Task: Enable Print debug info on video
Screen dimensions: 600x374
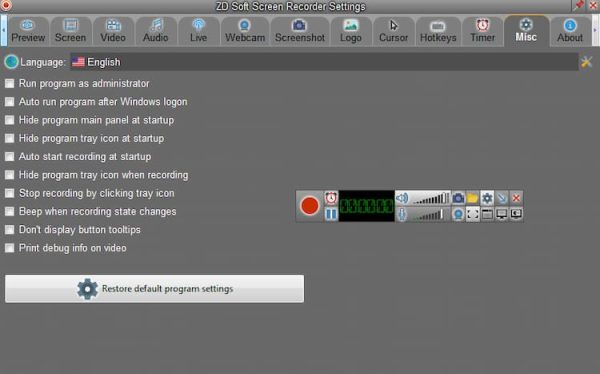Action: (x=9, y=248)
